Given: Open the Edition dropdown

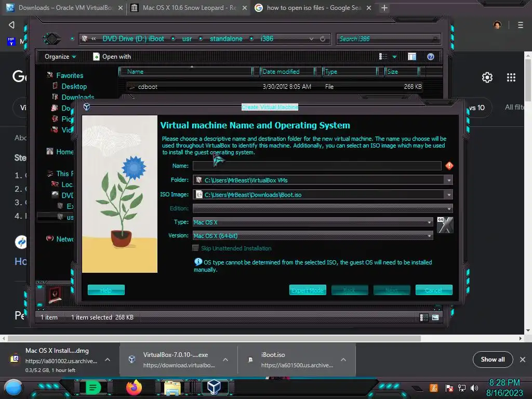Looking at the screenshot, I should 323,208.
